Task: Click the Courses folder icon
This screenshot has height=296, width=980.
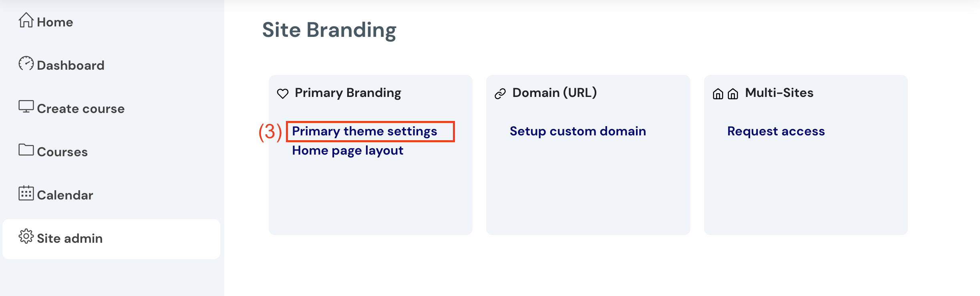Action: pos(26,150)
